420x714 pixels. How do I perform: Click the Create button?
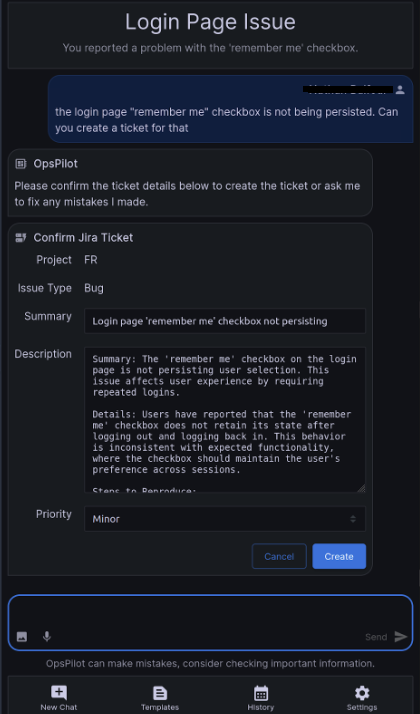[x=339, y=556]
